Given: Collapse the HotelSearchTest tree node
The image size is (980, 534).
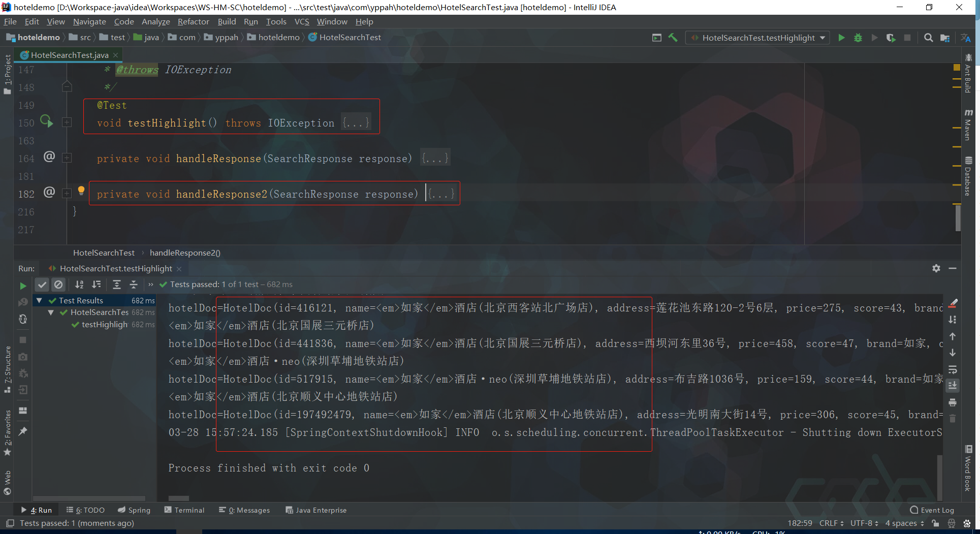Looking at the screenshot, I should 51,312.
